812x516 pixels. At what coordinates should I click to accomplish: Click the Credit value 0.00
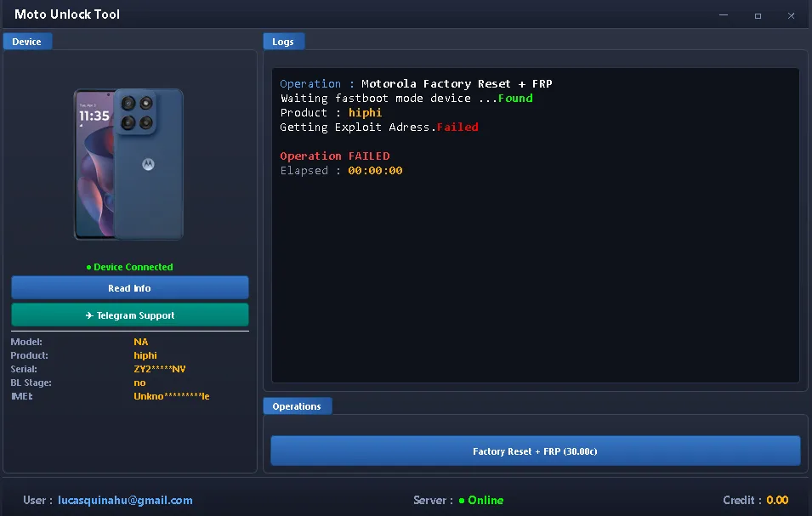pyautogui.click(x=777, y=501)
